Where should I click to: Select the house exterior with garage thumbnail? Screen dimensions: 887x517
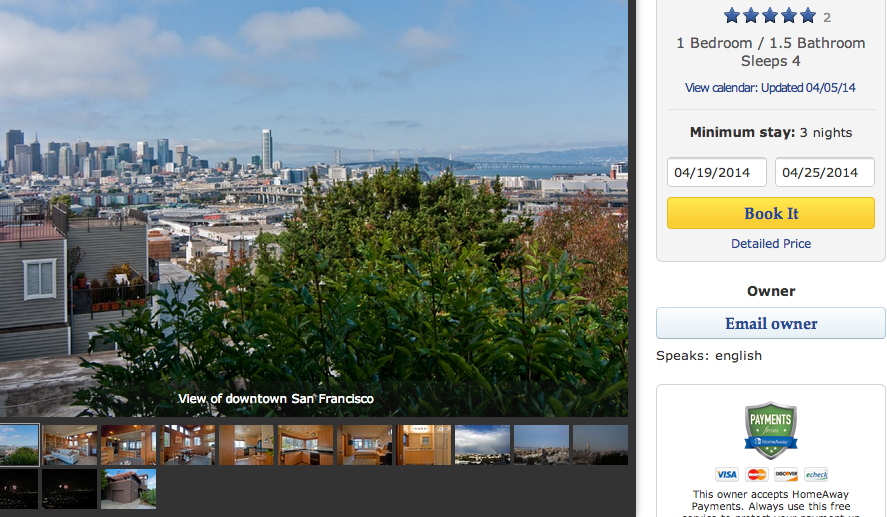pos(128,489)
